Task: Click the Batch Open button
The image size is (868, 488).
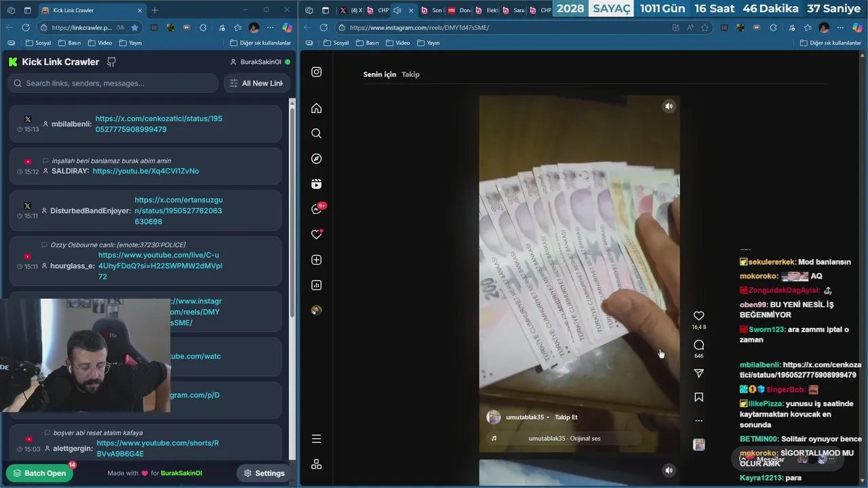Action: [39, 473]
